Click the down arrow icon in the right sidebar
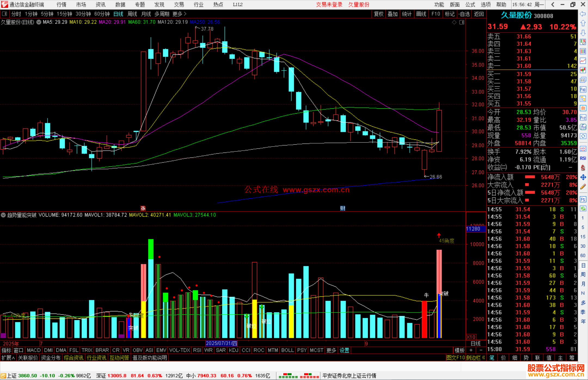The height and width of the screenshot is (380, 588). [583, 33]
